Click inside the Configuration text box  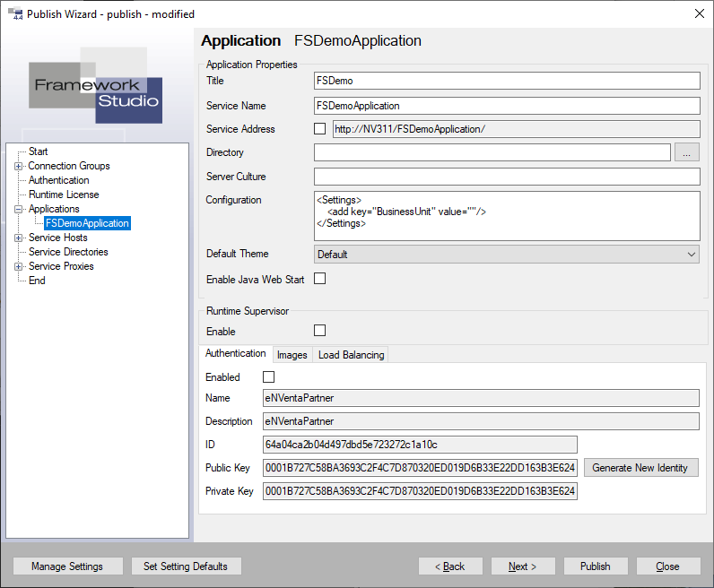click(x=507, y=216)
